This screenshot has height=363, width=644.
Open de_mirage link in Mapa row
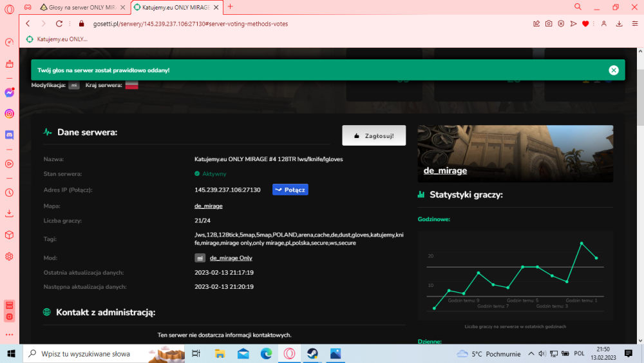pyautogui.click(x=208, y=206)
